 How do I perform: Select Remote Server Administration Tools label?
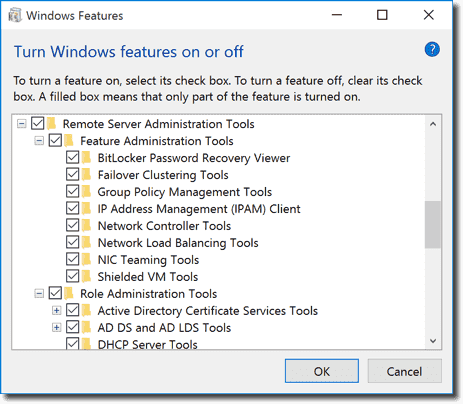159,124
